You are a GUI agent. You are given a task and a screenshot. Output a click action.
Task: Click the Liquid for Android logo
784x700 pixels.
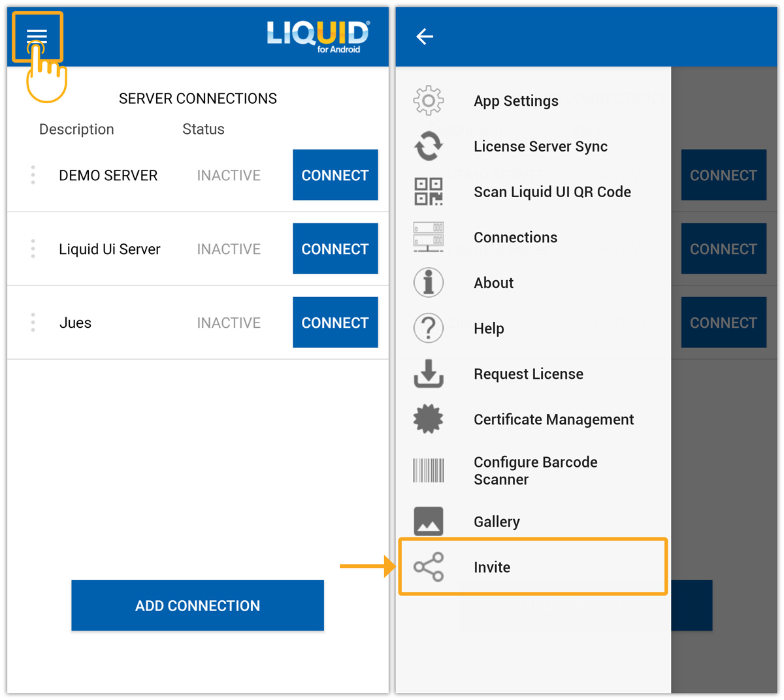(x=318, y=36)
